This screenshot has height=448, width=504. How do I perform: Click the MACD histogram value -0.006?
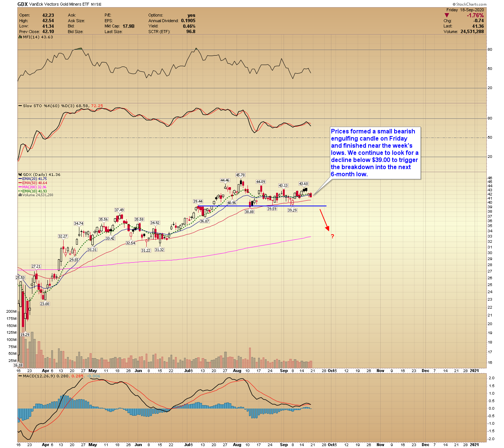93,376
